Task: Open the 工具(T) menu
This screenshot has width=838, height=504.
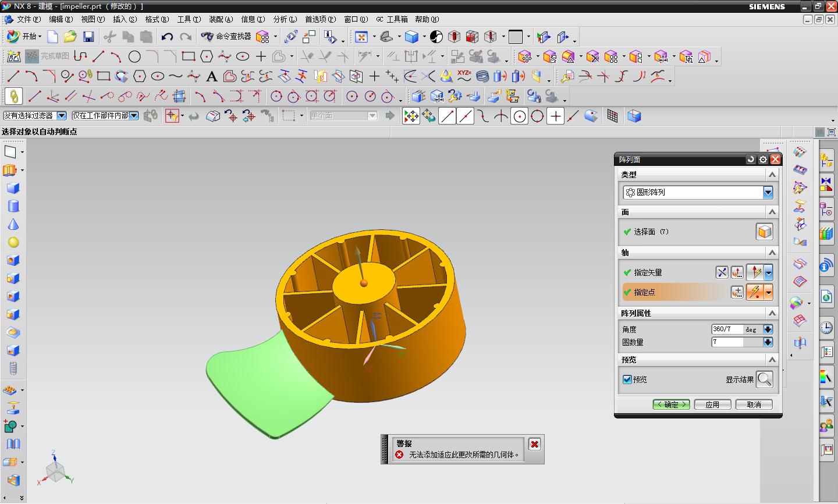Action: pyautogui.click(x=189, y=19)
